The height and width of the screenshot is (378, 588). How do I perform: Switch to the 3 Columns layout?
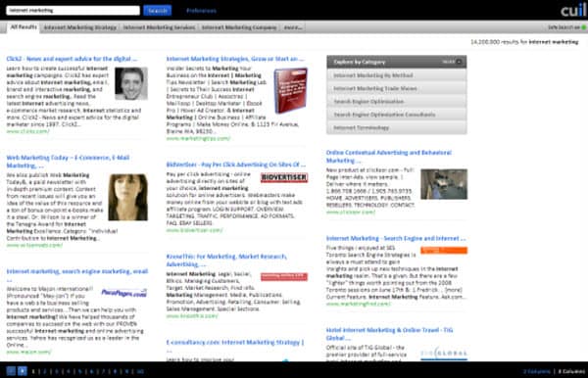(x=571, y=371)
